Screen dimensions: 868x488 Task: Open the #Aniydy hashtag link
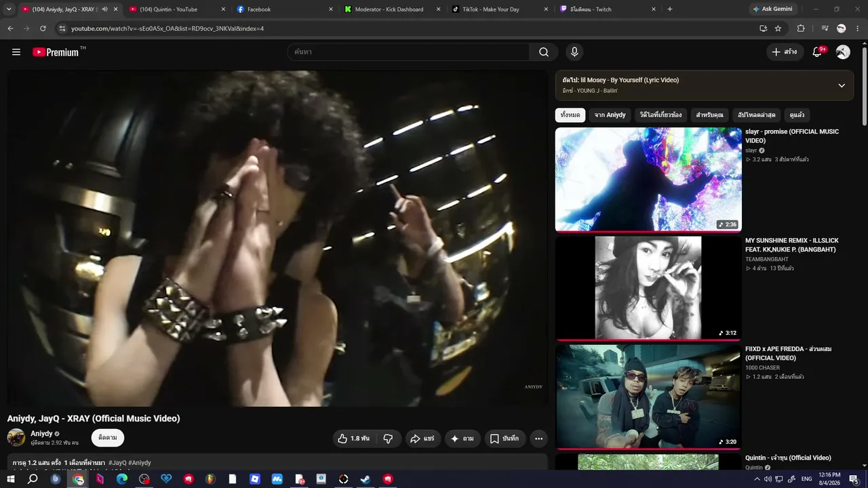coord(140,463)
